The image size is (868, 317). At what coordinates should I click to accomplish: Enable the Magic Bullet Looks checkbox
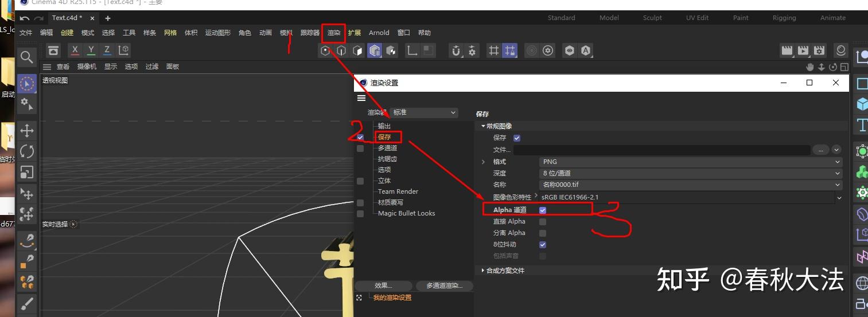pyautogui.click(x=360, y=214)
